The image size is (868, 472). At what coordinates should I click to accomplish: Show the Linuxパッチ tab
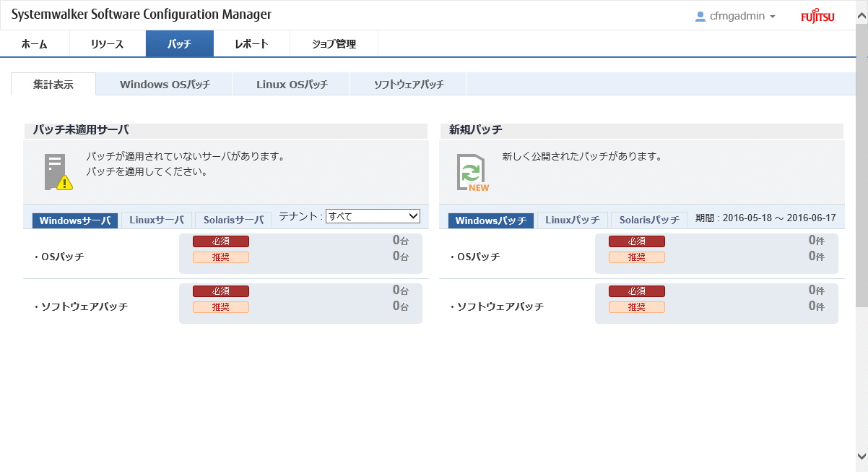573,220
